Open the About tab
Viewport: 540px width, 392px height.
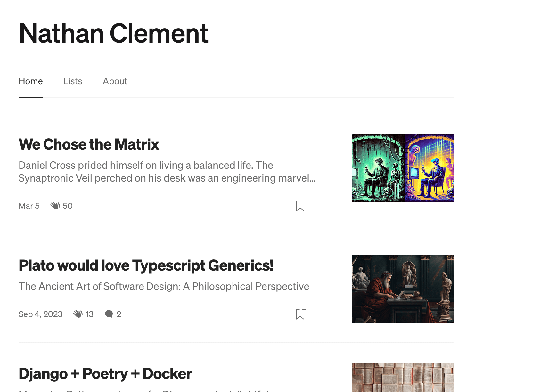tap(115, 81)
